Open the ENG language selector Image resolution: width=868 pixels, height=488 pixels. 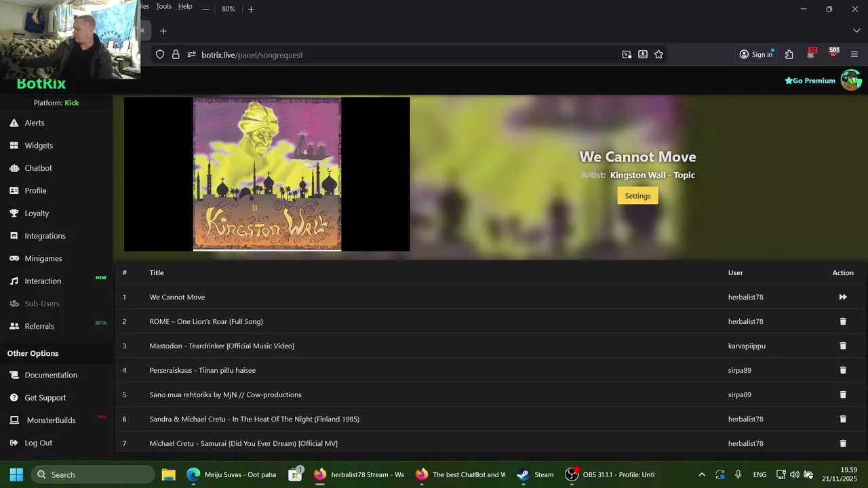[x=759, y=474]
